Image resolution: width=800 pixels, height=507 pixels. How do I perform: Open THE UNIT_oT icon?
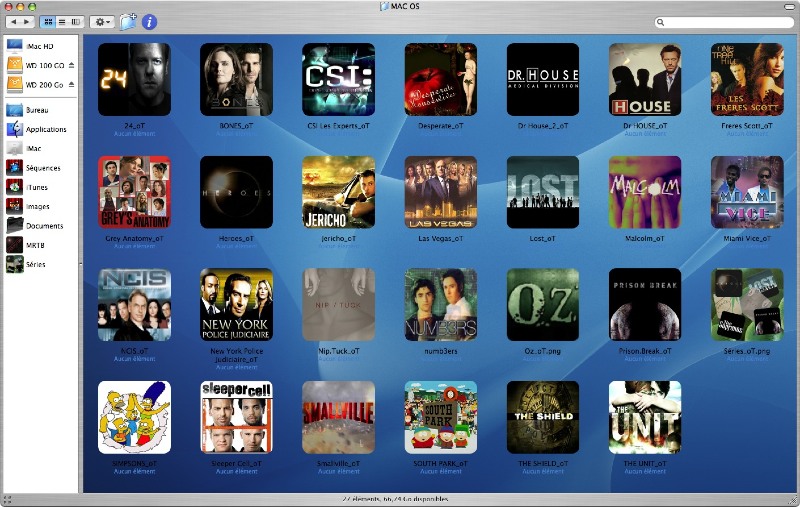[645, 418]
